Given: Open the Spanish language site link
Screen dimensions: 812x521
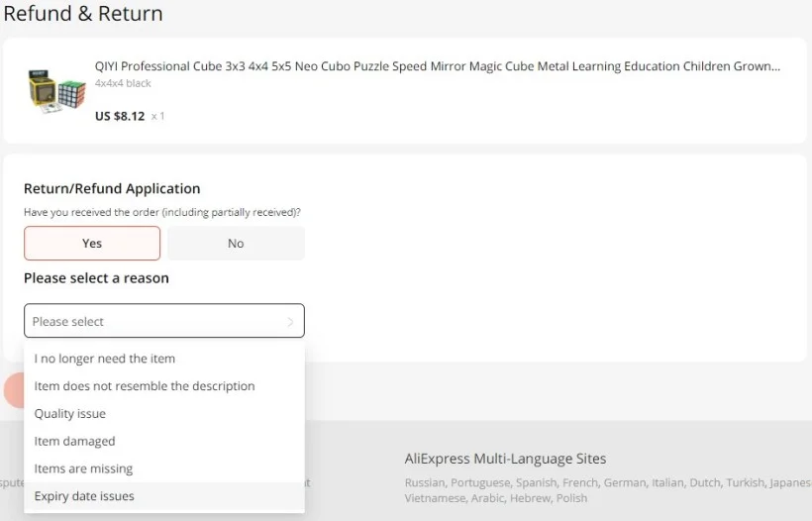Looking at the screenshot, I should 536,482.
